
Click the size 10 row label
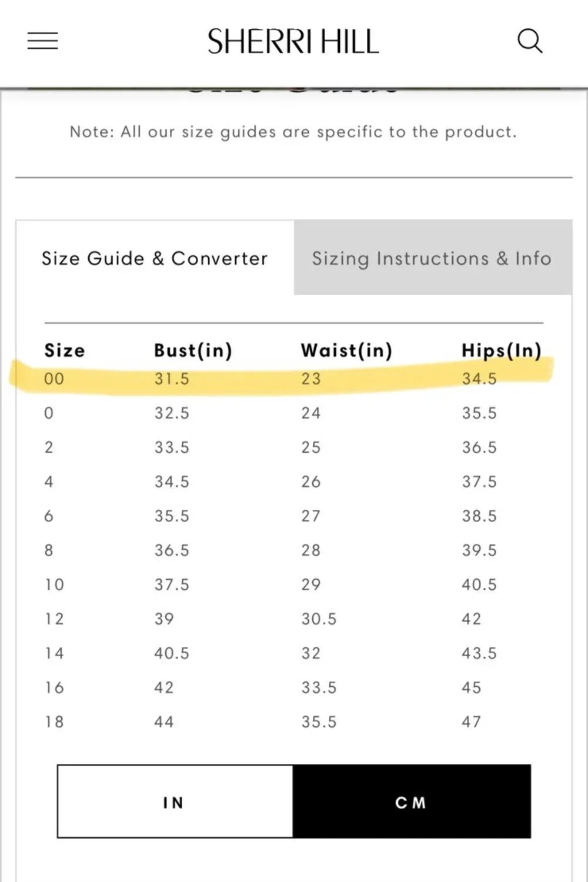click(x=54, y=584)
